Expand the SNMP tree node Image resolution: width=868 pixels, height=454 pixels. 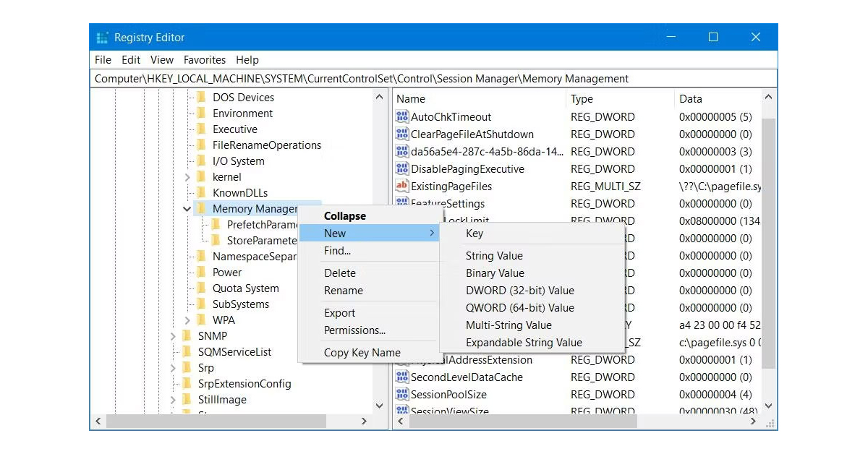tap(173, 335)
